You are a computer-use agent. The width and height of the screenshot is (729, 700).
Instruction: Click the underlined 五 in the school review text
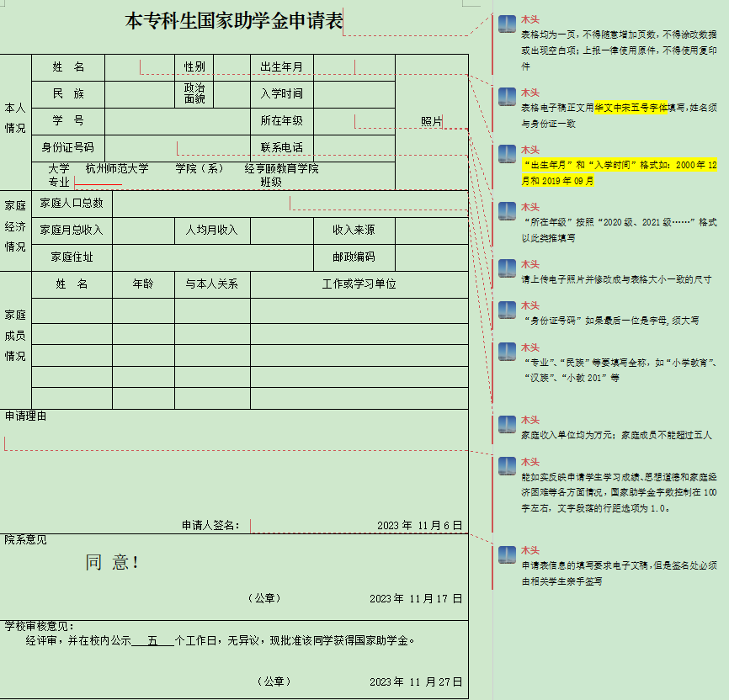click(152, 641)
